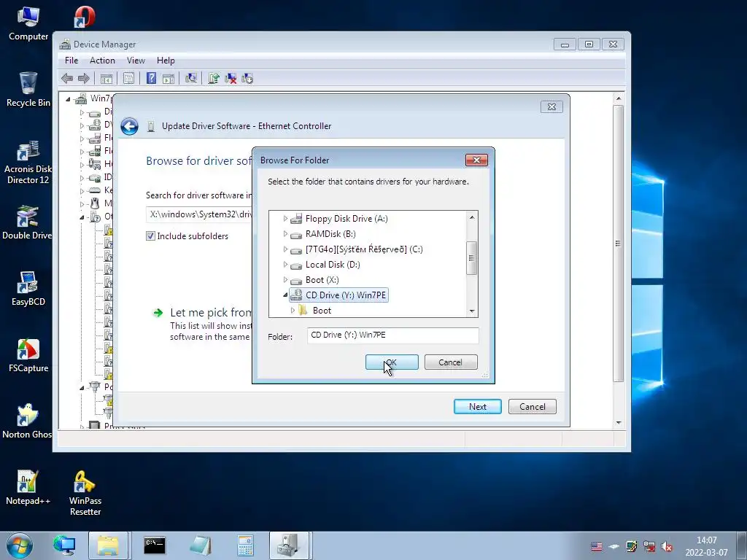Viewport: 747px width, 560px height.
Task: Launch the WinPass Resetter shortcut
Action: (x=85, y=494)
